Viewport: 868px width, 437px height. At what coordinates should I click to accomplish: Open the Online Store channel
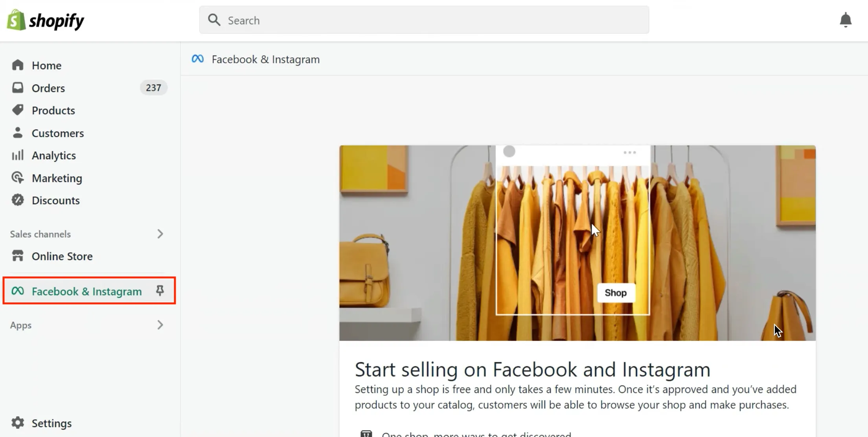[x=62, y=256]
